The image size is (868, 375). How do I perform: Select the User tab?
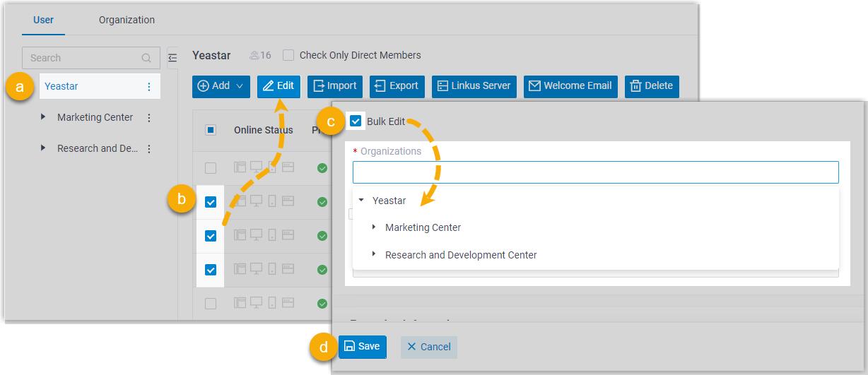44,20
